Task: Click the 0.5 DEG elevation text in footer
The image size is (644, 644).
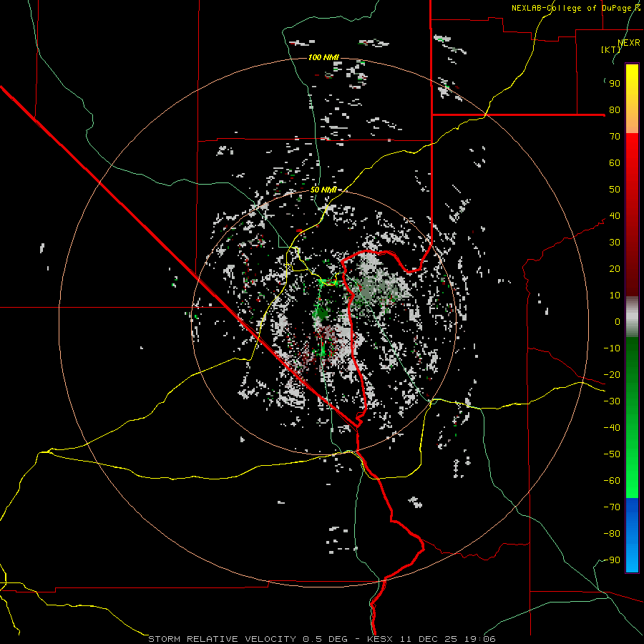Action: tap(326, 639)
